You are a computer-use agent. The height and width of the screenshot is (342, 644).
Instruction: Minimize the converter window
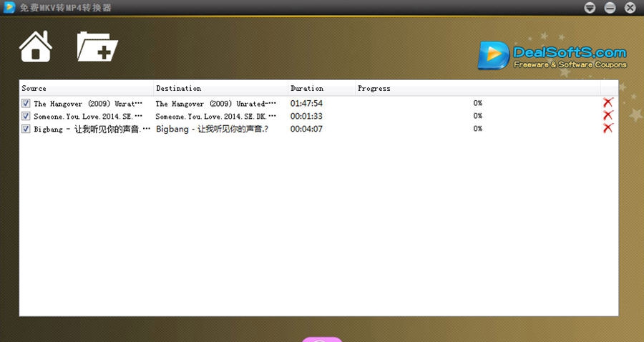(x=610, y=8)
